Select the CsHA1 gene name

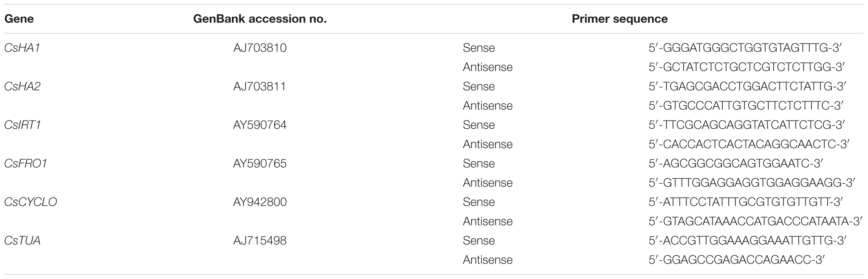22,48
